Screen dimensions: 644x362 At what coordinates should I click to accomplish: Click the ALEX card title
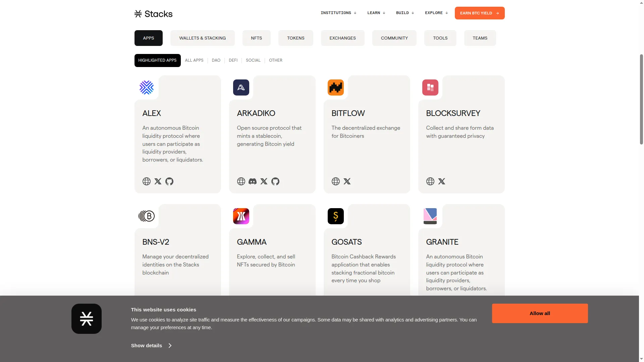click(152, 113)
